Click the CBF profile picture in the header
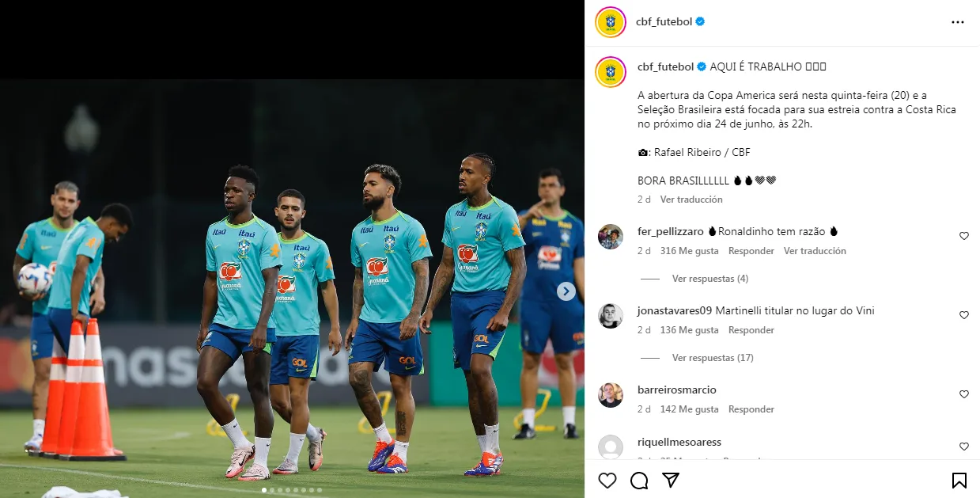This screenshot has width=980, height=498. pyautogui.click(x=609, y=22)
